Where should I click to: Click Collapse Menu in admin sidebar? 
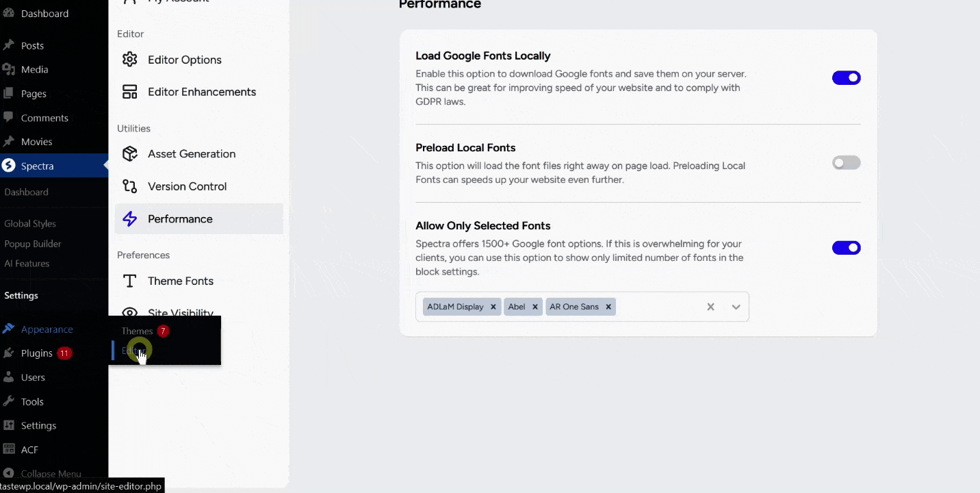[x=51, y=474]
